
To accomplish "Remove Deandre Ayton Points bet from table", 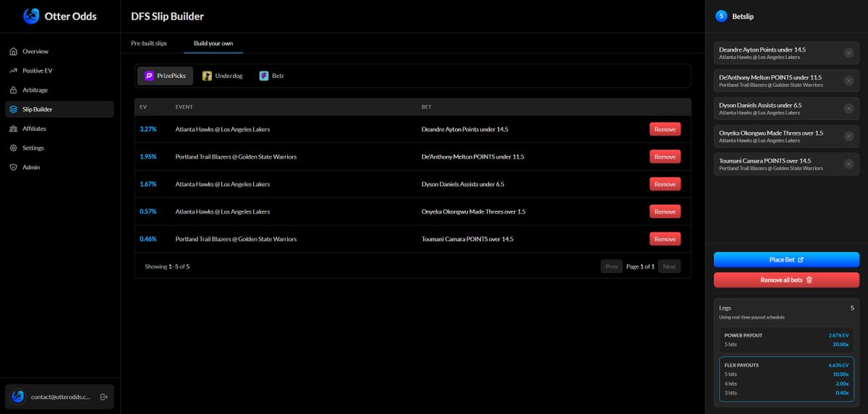I will [x=665, y=129].
